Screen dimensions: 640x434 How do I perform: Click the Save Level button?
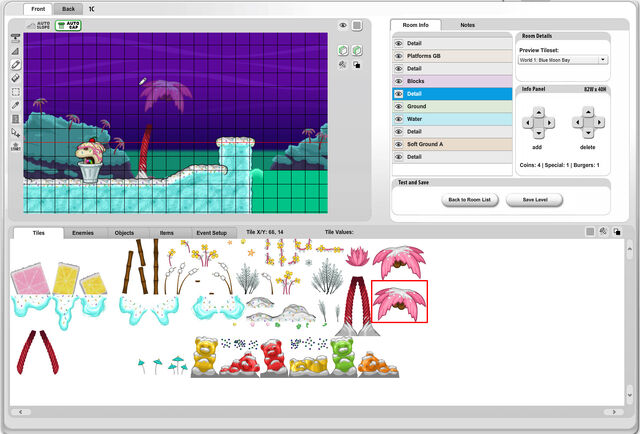(535, 200)
